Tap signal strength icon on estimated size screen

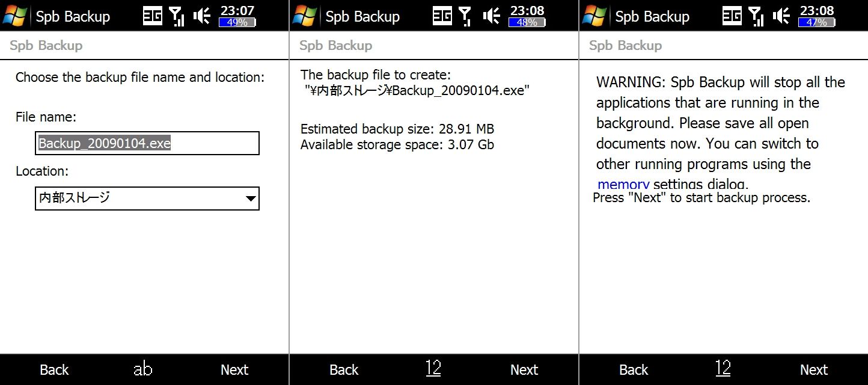[466, 16]
